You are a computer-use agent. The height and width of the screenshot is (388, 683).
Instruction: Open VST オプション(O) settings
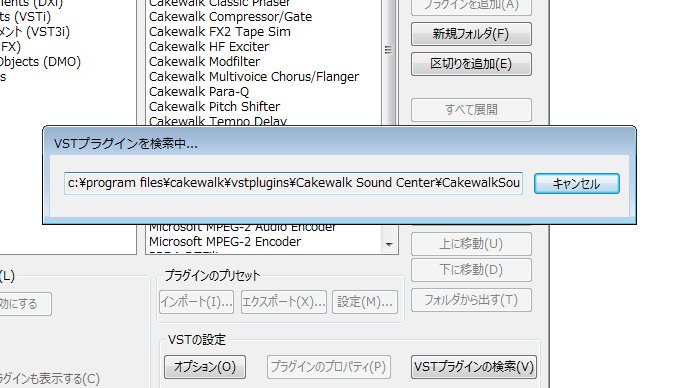point(205,367)
